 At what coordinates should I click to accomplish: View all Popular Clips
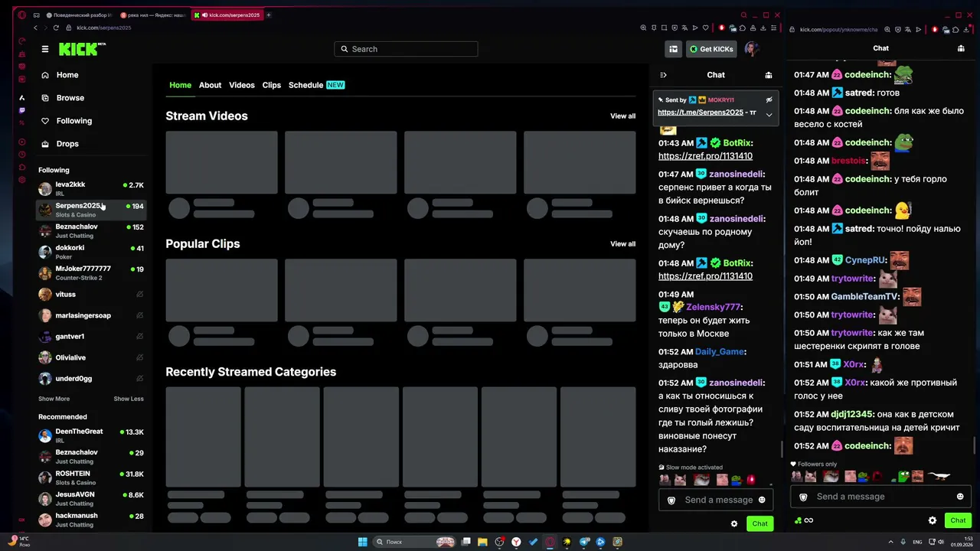tap(622, 244)
